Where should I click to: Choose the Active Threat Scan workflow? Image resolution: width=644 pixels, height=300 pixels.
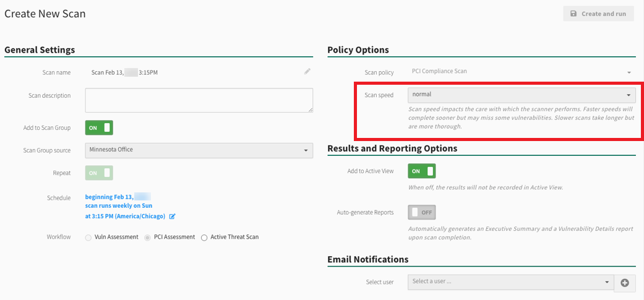[204, 238]
